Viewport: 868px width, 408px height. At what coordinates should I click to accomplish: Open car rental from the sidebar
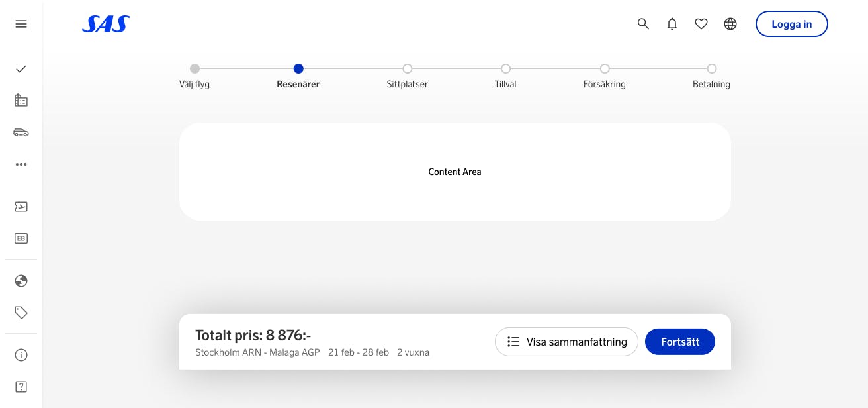point(21,132)
